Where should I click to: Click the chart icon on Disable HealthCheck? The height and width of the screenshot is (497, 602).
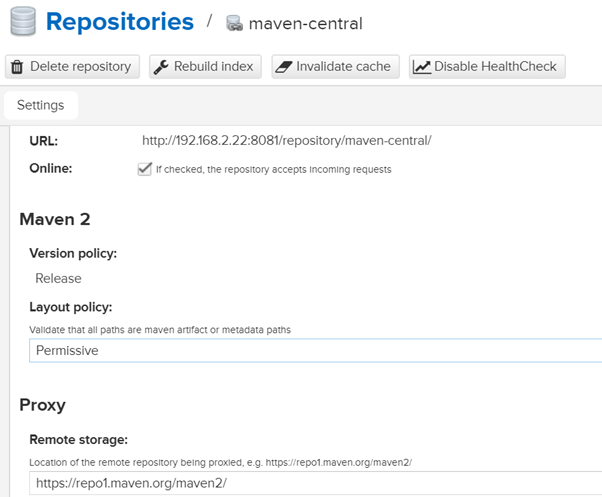421,67
